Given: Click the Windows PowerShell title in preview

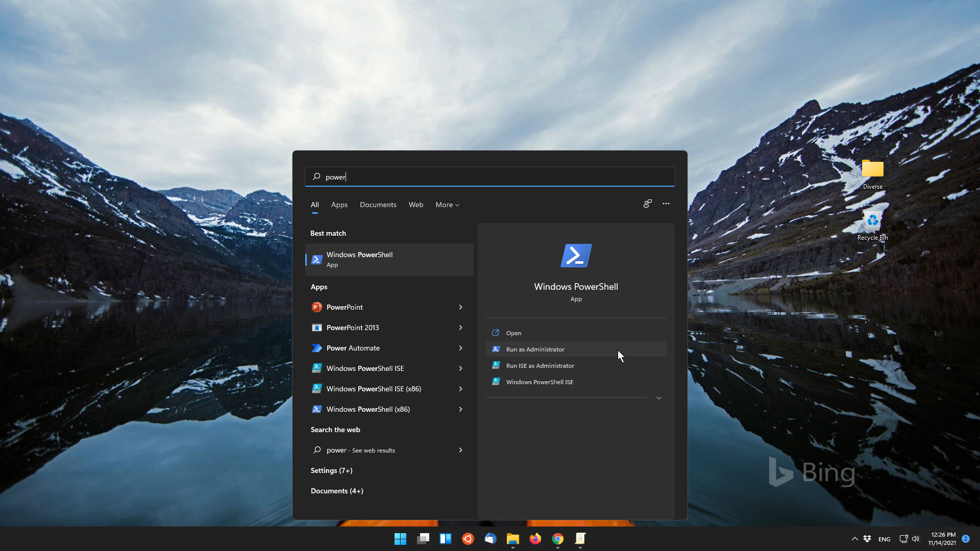Looking at the screenshot, I should tap(576, 287).
